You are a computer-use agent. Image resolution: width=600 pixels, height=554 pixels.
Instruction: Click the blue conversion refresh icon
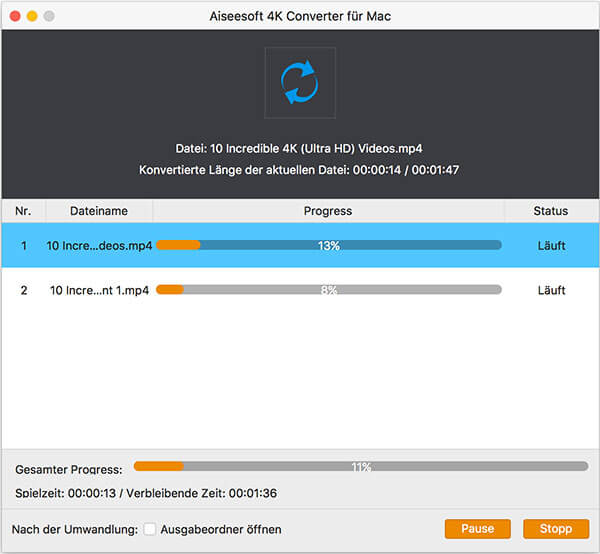tap(300, 82)
